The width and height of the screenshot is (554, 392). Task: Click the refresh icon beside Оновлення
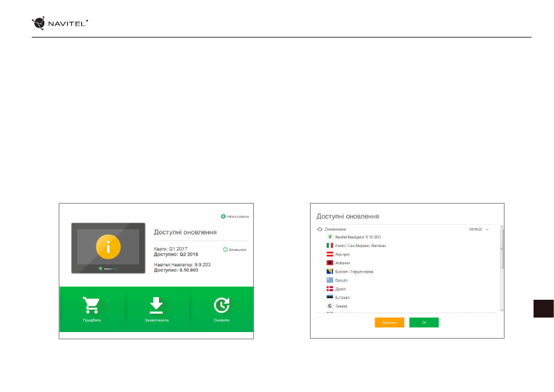pyautogui.click(x=320, y=229)
